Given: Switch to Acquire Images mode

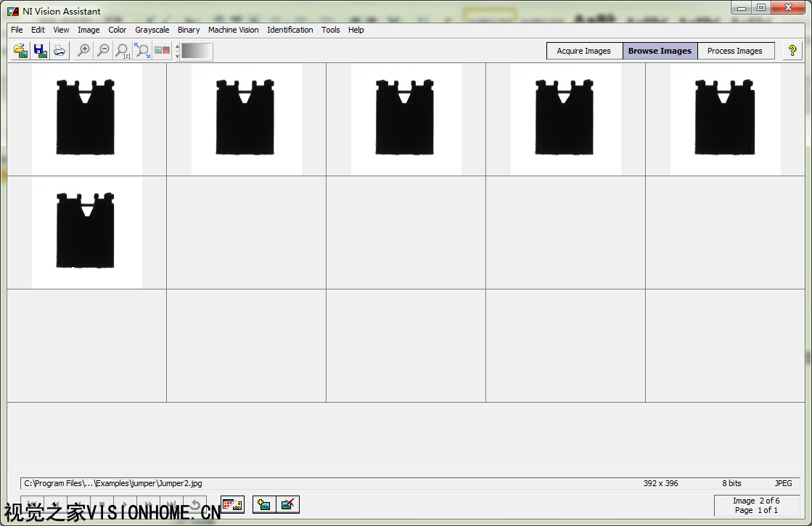Looking at the screenshot, I should tap(583, 51).
